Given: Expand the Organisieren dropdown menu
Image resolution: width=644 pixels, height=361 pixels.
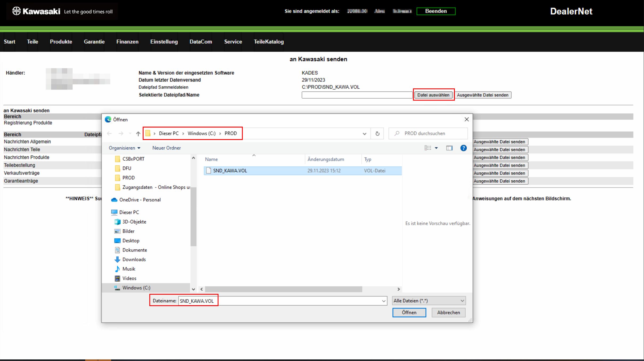Looking at the screenshot, I should point(124,148).
